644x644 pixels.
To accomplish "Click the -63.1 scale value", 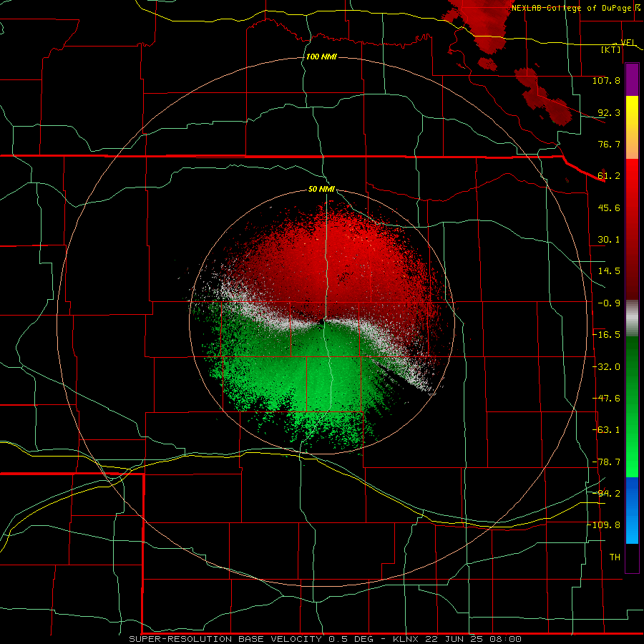I will (606, 430).
